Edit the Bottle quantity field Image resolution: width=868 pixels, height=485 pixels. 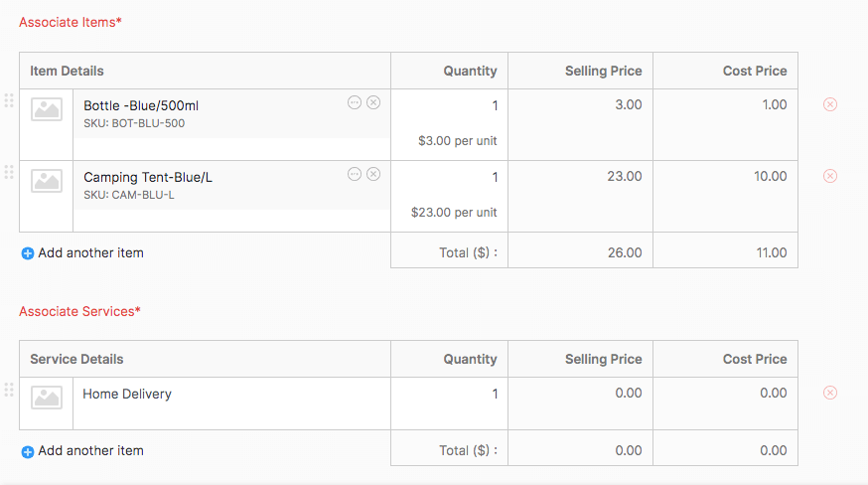450,105
